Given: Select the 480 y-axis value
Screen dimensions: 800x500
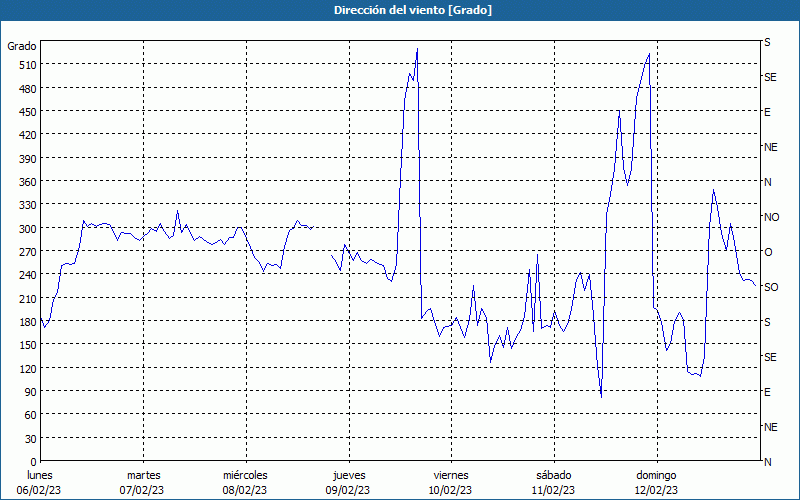Looking at the screenshot, I should 28,89.
